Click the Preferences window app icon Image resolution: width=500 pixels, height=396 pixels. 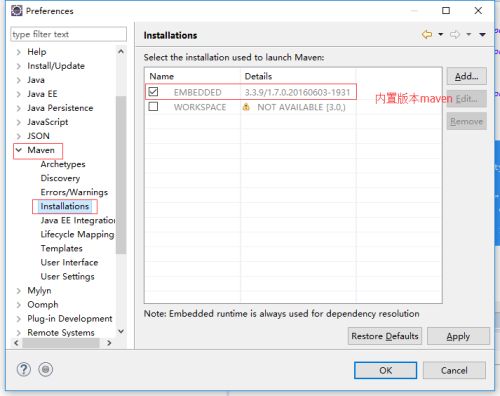tap(16, 11)
